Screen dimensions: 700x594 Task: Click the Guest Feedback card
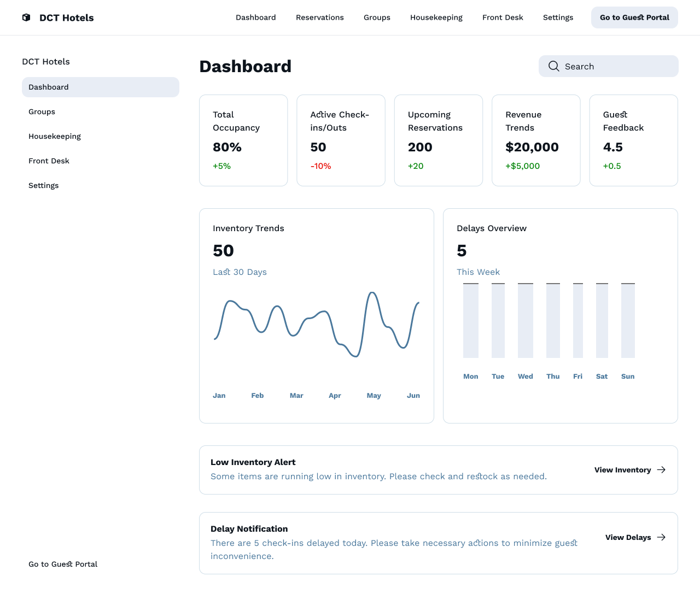tap(633, 140)
